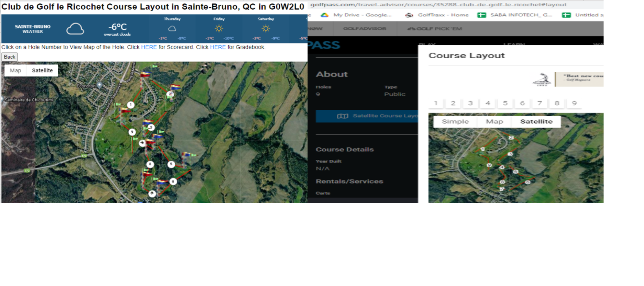This screenshot has width=644, height=286.
Task: Click hole 6 marker on GolfPass map
Action: tap(528, 182)
